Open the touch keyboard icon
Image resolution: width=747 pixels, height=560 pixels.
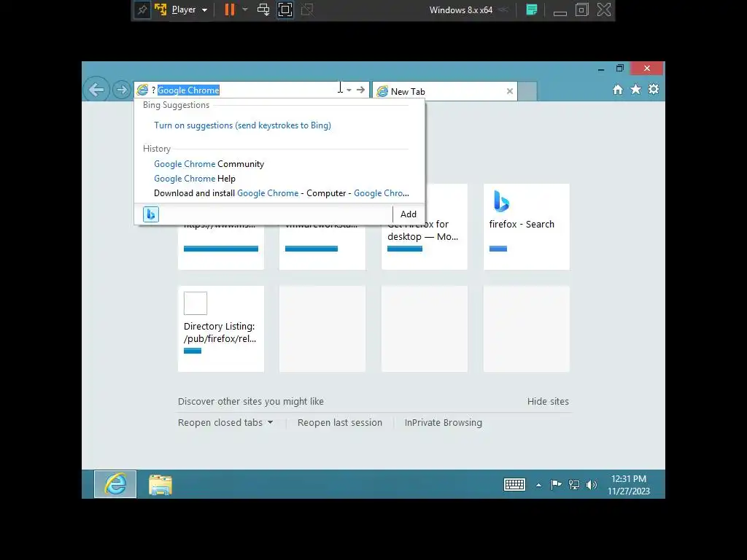click(514, 485)
